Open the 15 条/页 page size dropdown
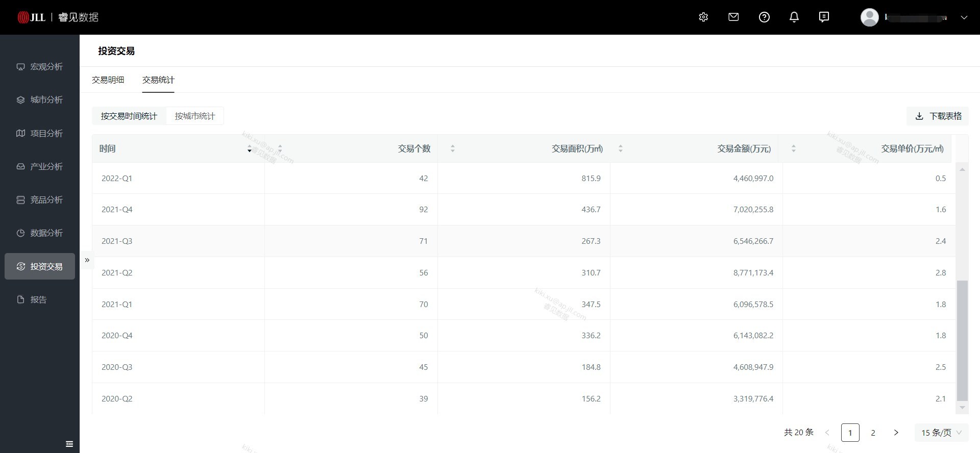 pyautogui.click(x=941, y=433)
